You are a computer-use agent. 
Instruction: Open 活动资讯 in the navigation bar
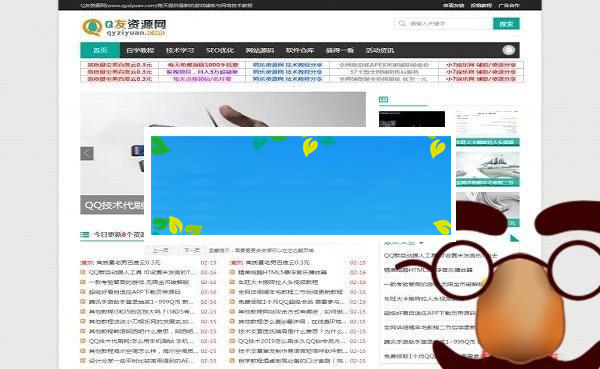pos(379,50)
